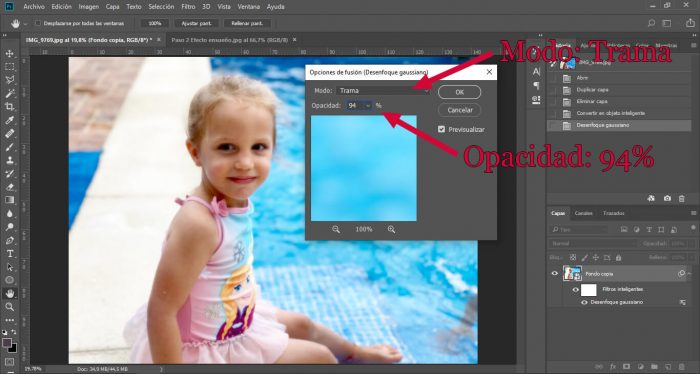Delete layer trash icon in Capas
The width and height of the screenshot is (700, 374).
682,366
